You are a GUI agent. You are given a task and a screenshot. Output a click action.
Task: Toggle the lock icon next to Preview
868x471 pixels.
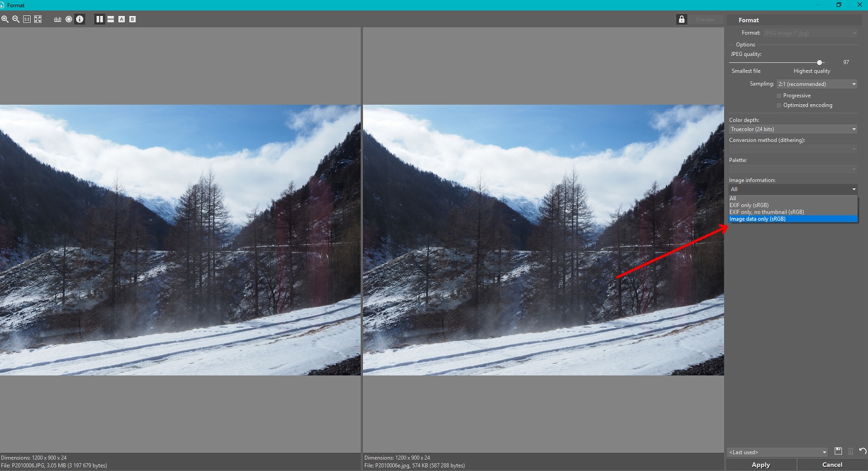[682, 19]
